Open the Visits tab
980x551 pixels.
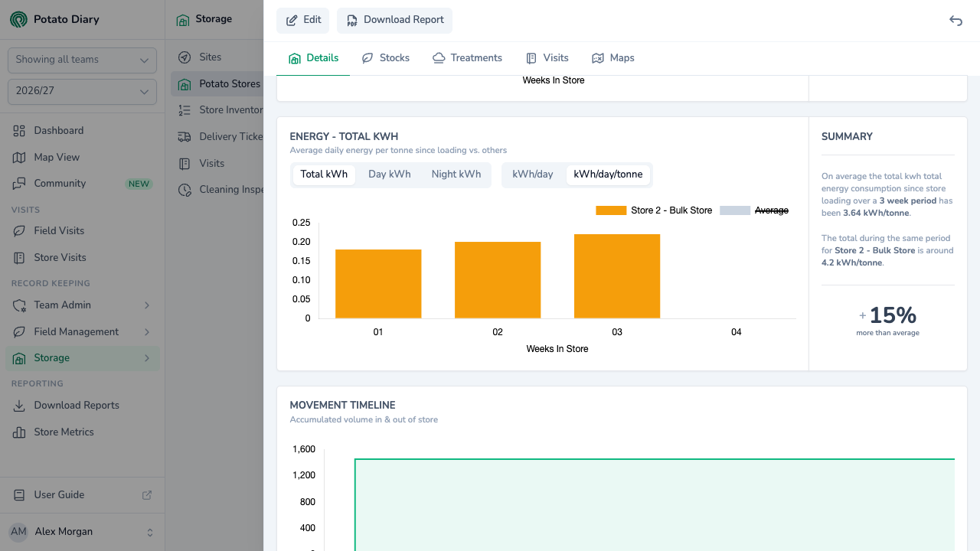[x=547, y=58]
